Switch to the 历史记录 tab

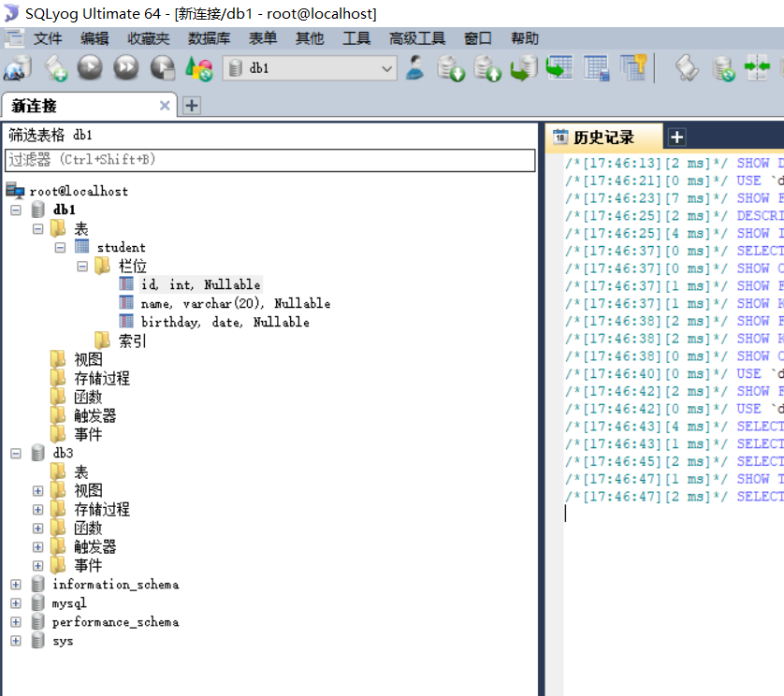[604, 137]
